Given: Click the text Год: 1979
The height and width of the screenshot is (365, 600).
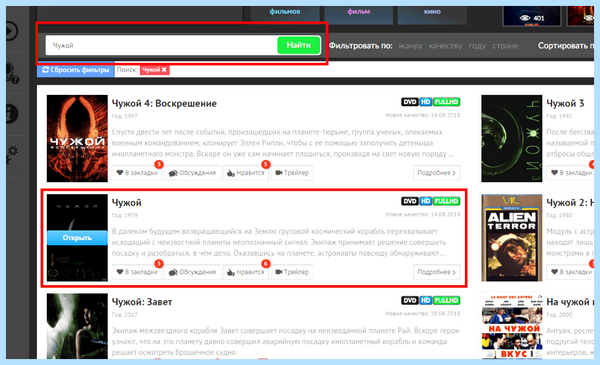Looking at the screenshot, I should [x=125, y=215].
